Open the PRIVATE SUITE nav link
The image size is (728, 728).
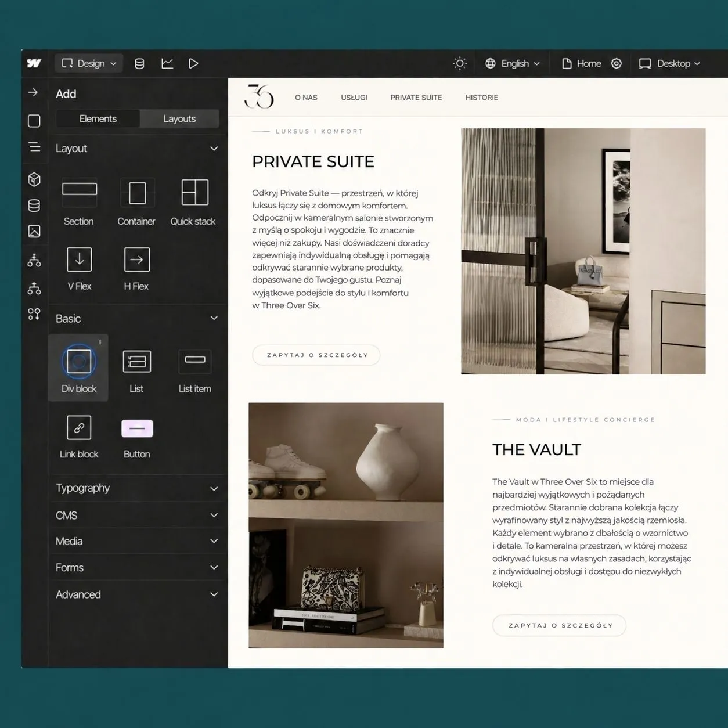click(416, 98)
